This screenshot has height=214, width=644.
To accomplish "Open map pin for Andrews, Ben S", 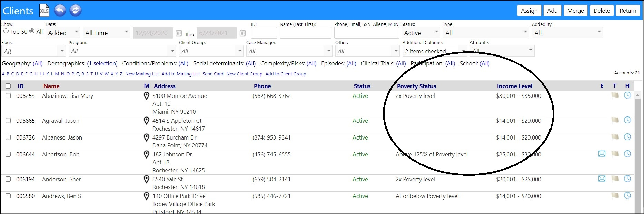I will [146, 196].
